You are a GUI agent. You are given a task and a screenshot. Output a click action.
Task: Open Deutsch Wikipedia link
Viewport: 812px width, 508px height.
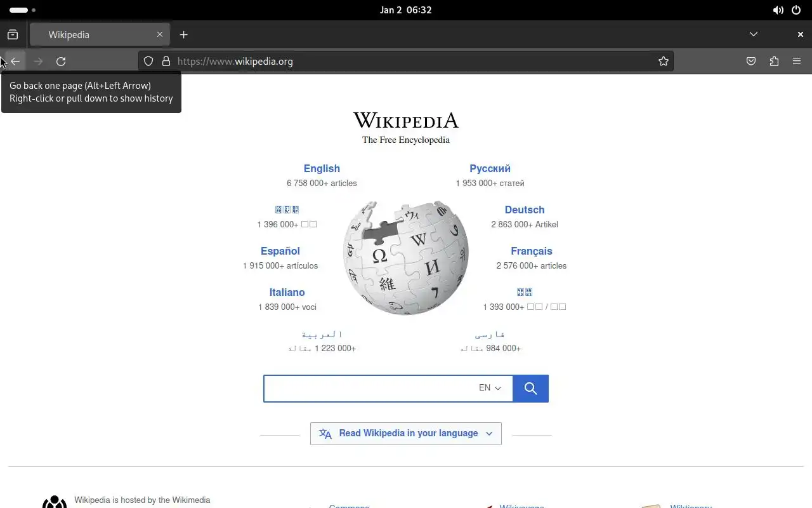click(x=525, y=210)
